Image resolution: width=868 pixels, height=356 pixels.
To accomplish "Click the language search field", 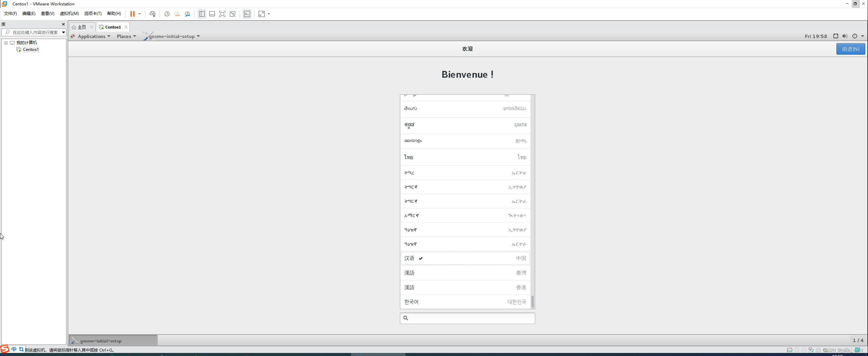I will point(467,318).
